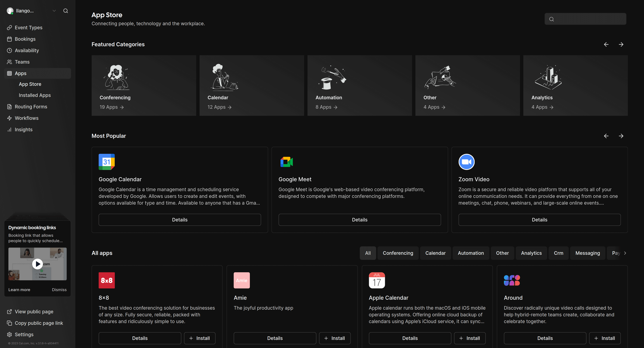Open Details for Amie

(275, 338)
